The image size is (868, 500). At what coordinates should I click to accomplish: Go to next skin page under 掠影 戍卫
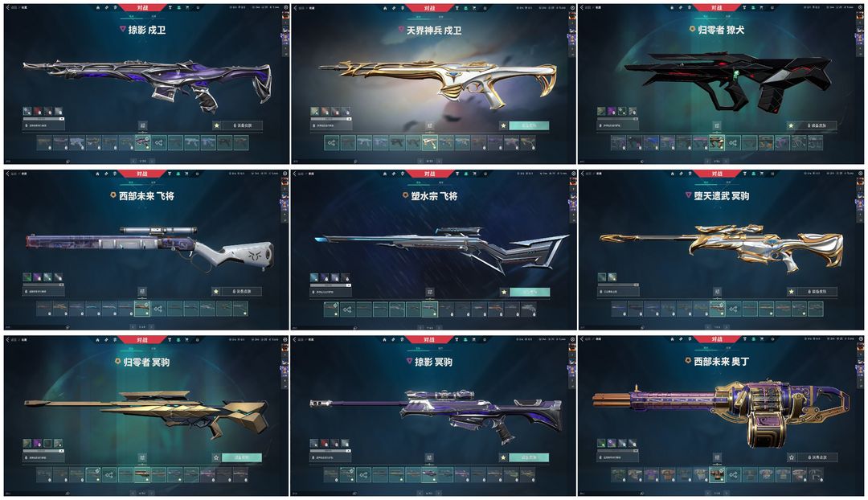coord(152,161)
